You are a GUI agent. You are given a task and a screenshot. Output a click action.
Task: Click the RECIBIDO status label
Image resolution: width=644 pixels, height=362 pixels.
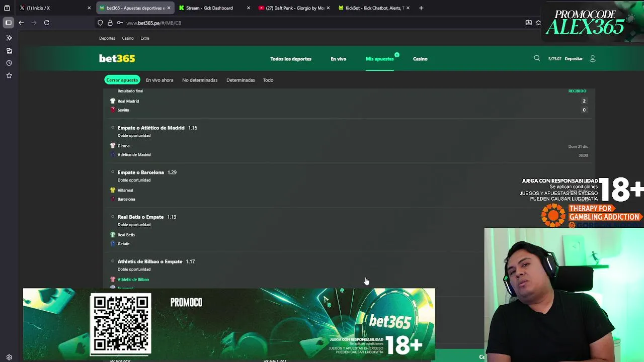[577, 91]
